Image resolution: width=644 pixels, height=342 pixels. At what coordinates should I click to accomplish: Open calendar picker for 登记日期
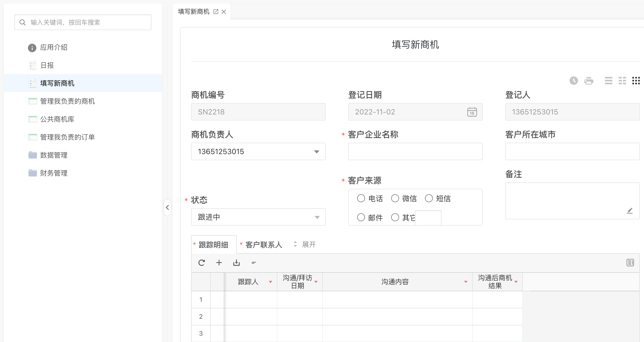pyautogui.click(x=472, y=112)
